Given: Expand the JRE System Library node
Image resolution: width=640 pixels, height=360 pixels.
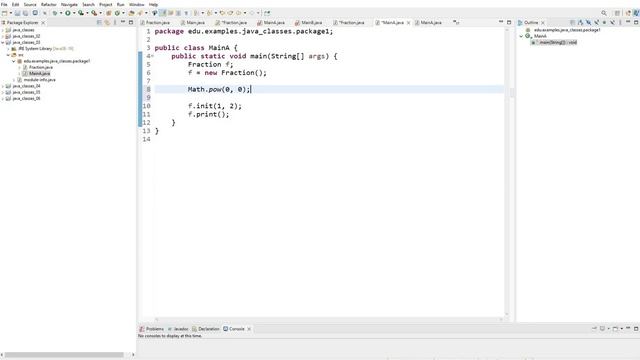Looking at the screenshot, I should coord(8,49).
